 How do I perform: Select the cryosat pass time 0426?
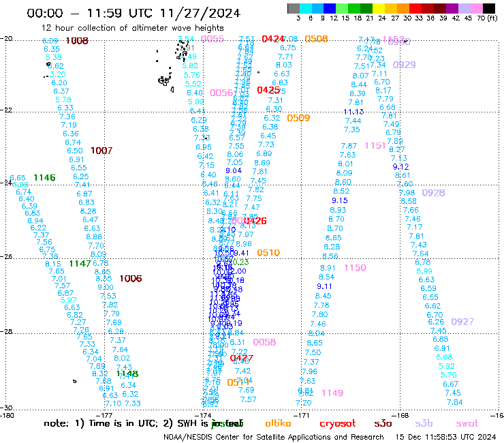[x=255, y=221]
